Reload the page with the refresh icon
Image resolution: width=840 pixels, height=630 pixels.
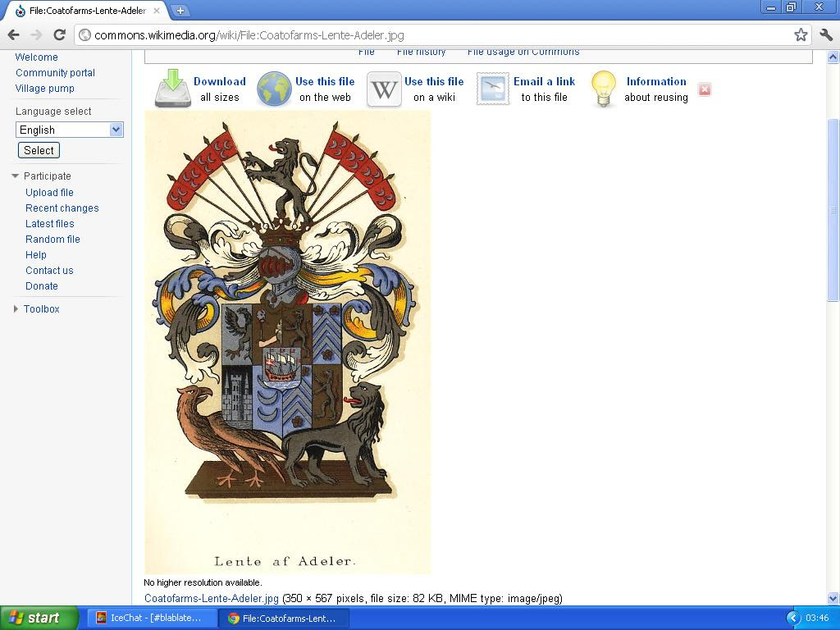pos(59,35)
